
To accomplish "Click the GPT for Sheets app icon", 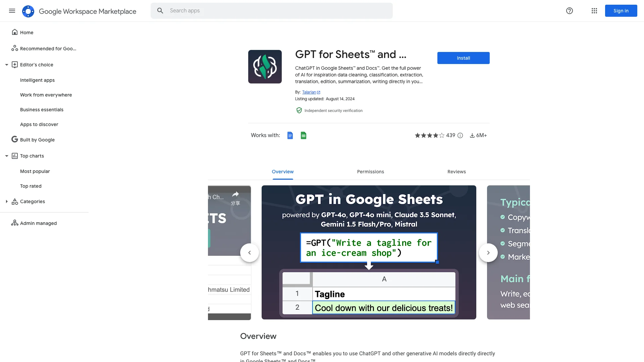I will pyautogui.click(x=265, y=66).
